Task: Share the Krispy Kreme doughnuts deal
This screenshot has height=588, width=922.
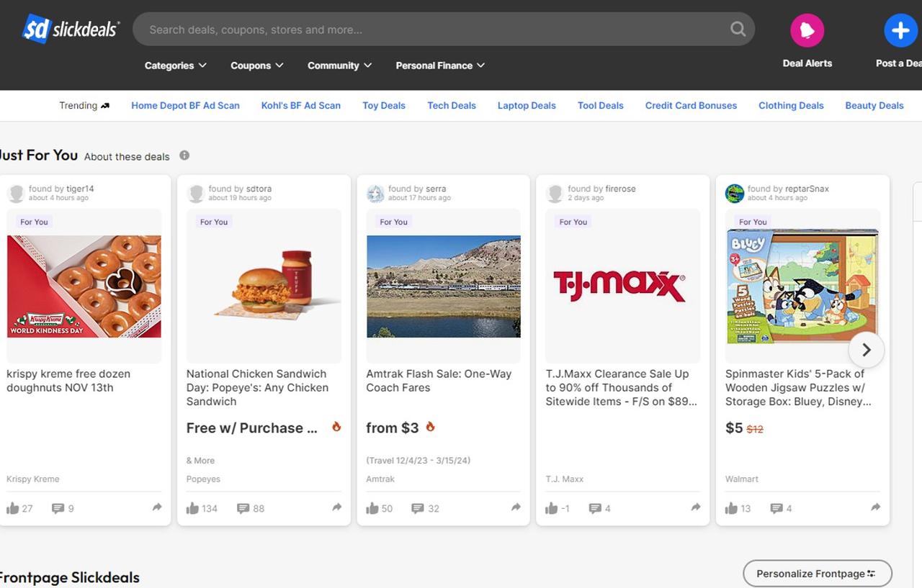Action: point(156,507)
